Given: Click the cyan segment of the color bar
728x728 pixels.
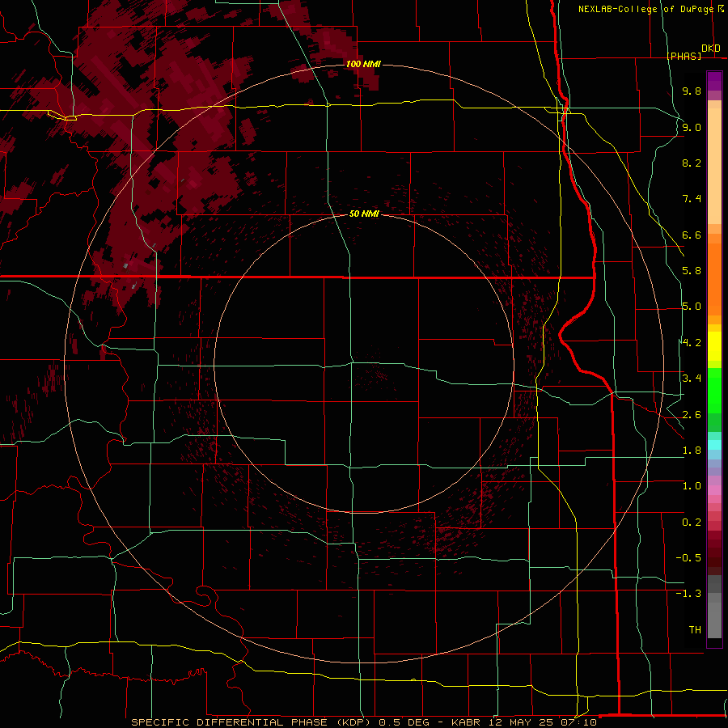Looking at the screenshot, I should 714,445.
